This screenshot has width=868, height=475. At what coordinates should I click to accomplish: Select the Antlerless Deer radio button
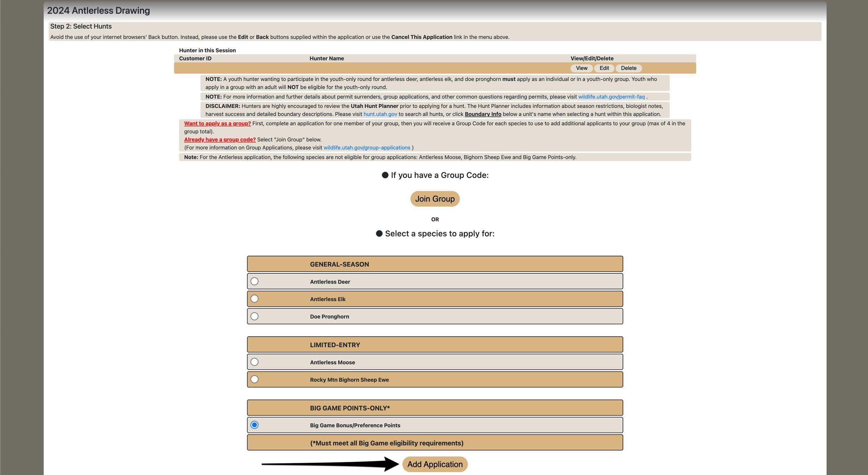coord(254,281)
